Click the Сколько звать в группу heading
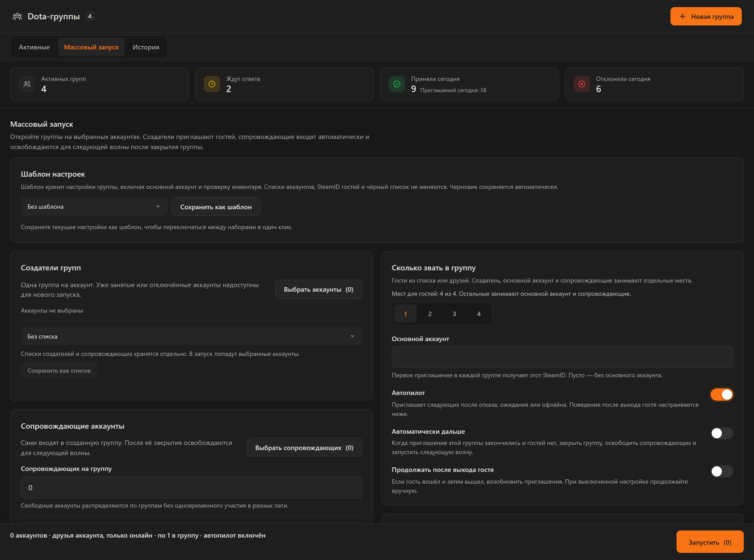754x560 pixels. [x=434, y=268]
